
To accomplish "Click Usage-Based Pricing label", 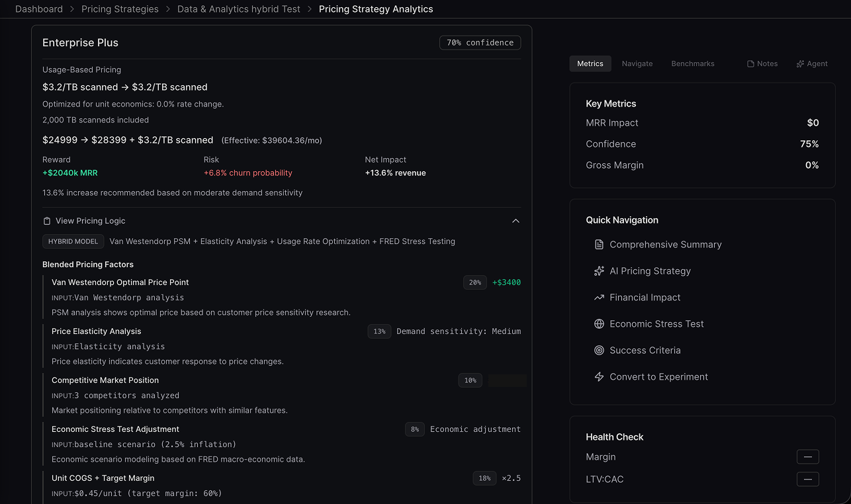I will [x=82, y=70].
